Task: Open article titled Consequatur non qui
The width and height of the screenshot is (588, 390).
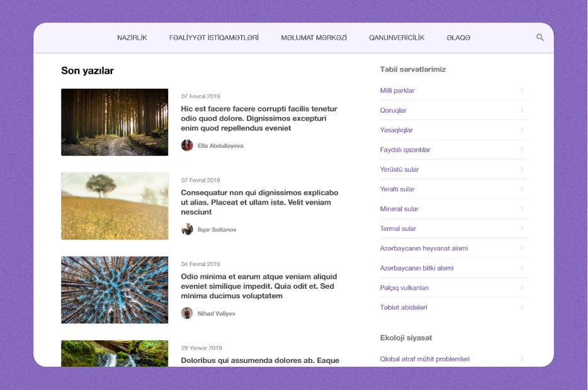Action: point(259,203)
